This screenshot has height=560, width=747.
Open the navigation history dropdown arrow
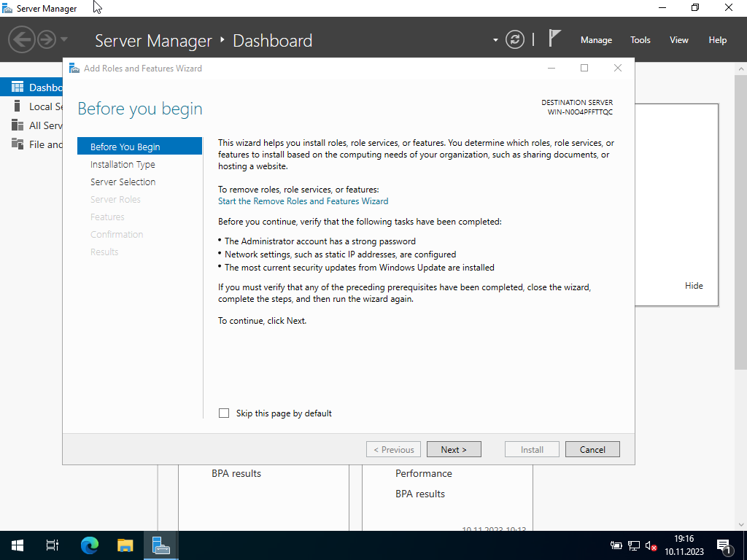[x=64, y=39]
